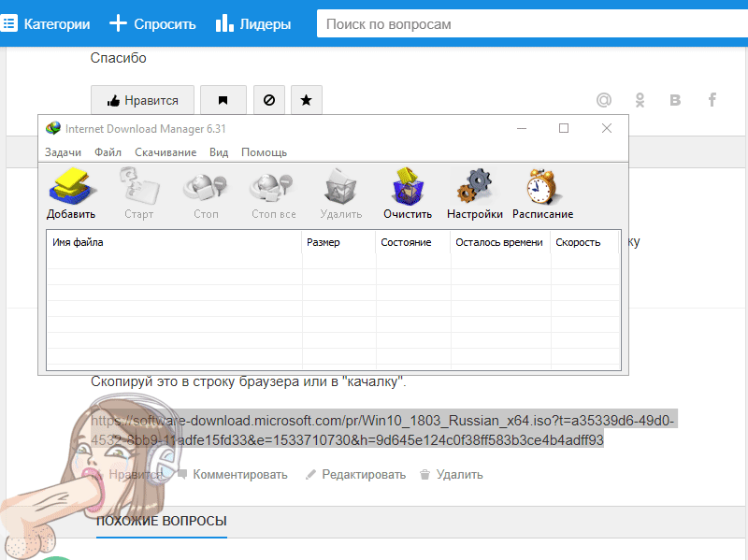Sort by Имя файла column header
The image size is (748, 560).
click(174, 242)
